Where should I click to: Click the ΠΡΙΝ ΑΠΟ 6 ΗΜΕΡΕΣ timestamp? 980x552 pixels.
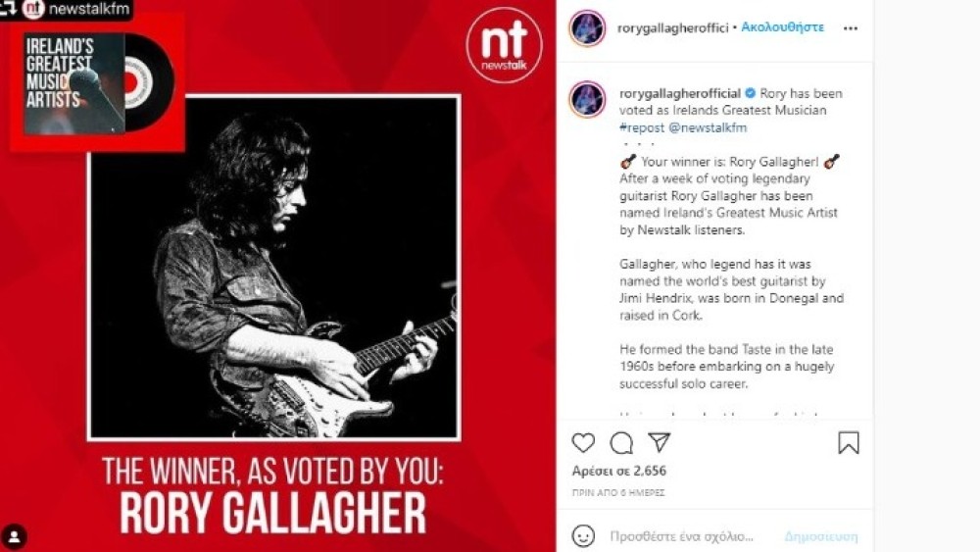(618, 492)
